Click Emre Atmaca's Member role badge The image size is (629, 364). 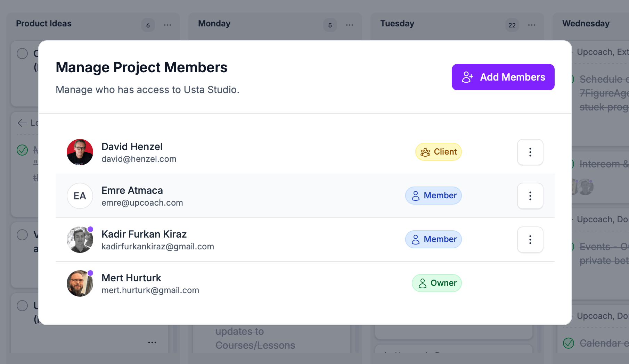[433, 196]
